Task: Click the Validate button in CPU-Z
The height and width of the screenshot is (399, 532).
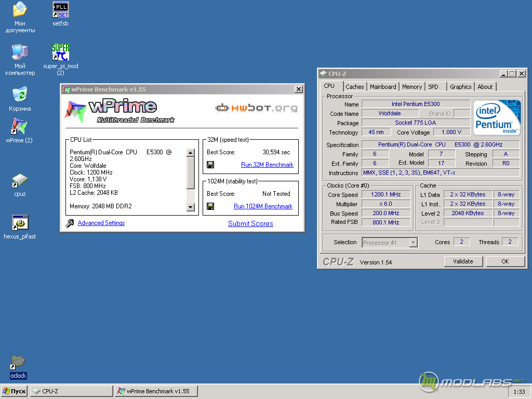Action: point(463,261)
